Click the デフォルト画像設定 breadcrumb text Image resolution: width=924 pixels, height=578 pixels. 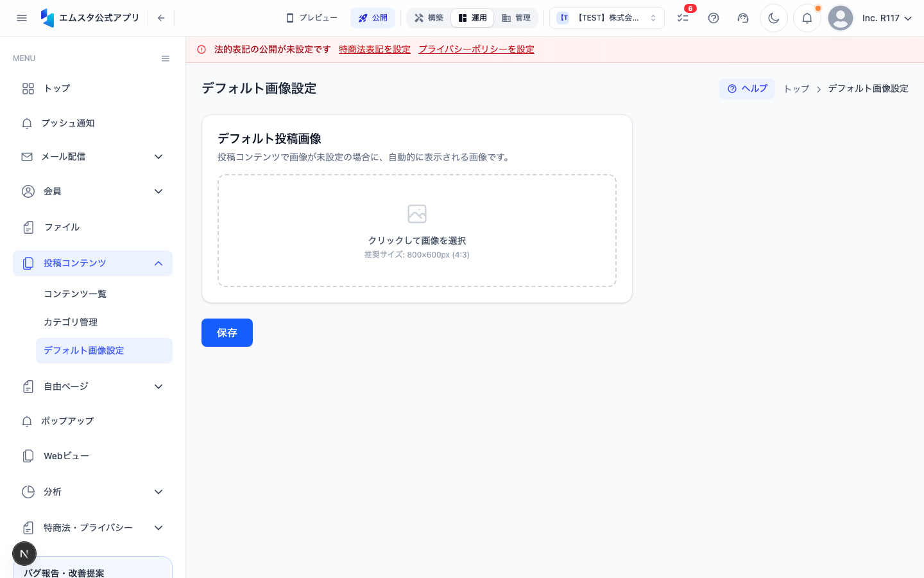pyautogui.click(x=868, y=89)
